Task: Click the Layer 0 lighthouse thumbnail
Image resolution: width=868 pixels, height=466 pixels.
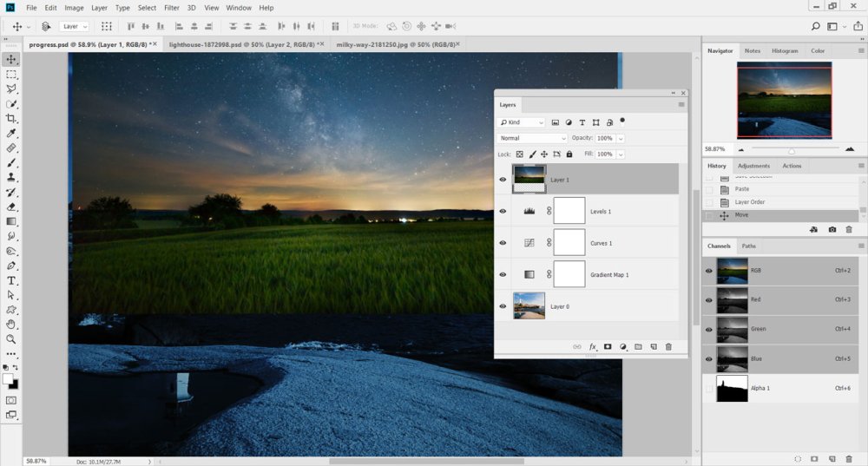Action: click(x=529, y=306)
